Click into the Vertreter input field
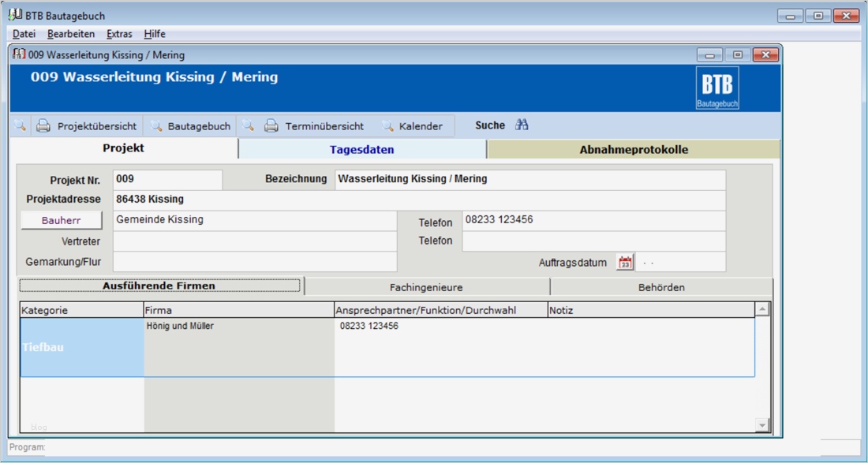This screenshot has width=868, height=463. click(x=255, y=241)
